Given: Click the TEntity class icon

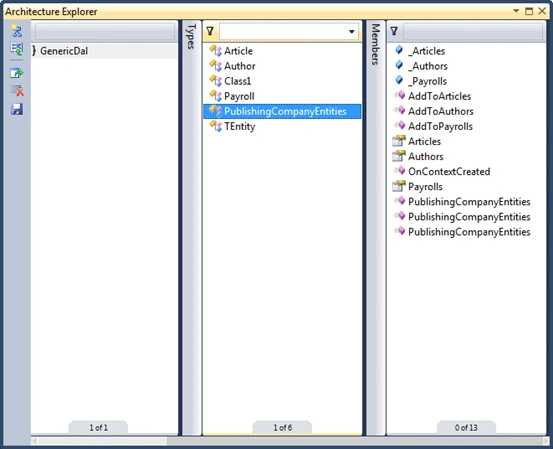Looking at the screenshot, I should [215, 126].
